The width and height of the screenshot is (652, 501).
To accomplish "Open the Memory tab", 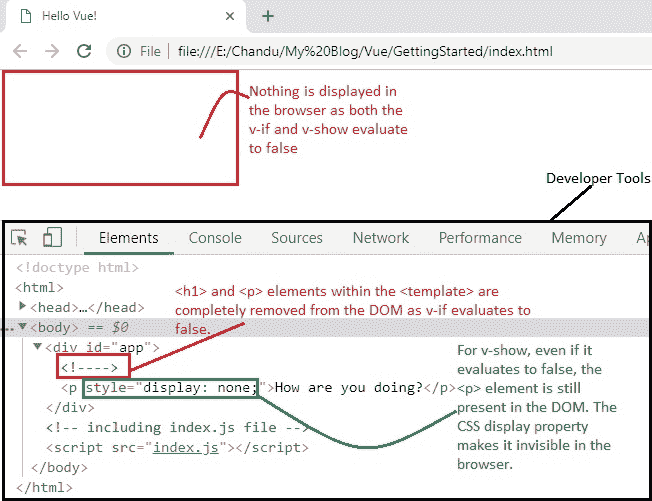I will (579, 238).
